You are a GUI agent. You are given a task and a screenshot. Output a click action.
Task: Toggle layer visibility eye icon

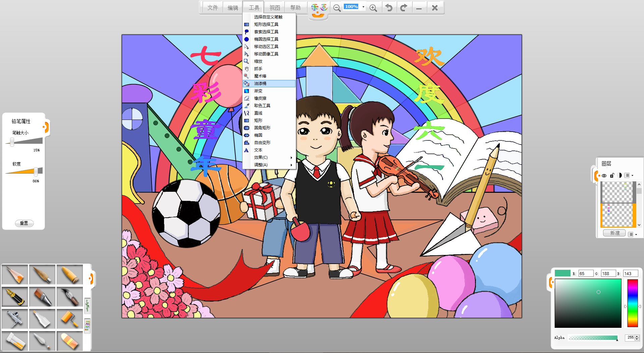[604, 175]
